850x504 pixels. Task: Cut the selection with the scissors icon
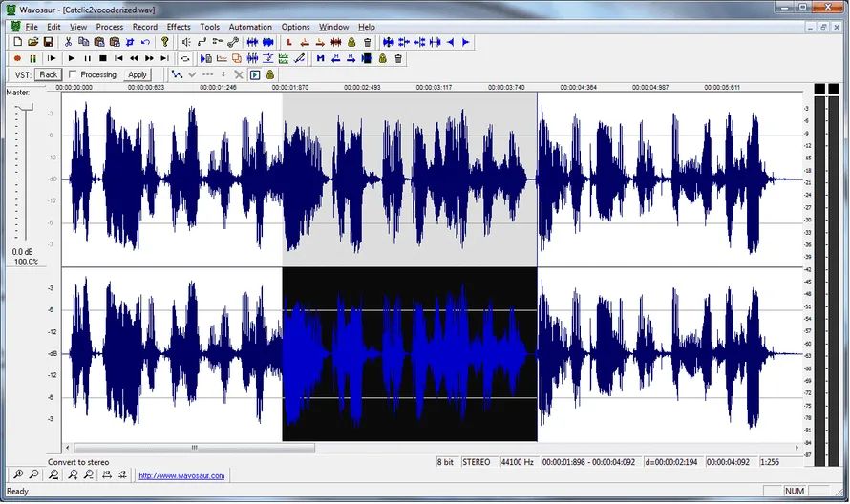pyautogui.click(x=69, y=42)
